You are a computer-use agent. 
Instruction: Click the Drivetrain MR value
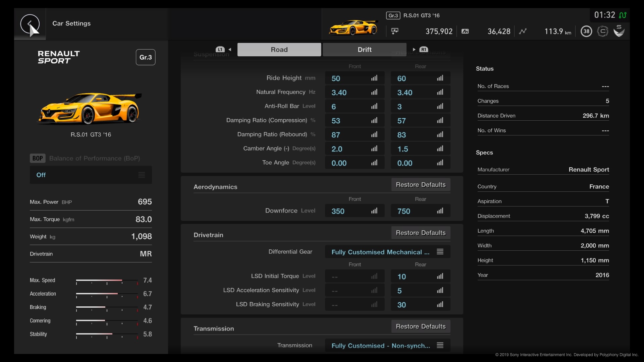pyautogui.click(x=146, y=254)
